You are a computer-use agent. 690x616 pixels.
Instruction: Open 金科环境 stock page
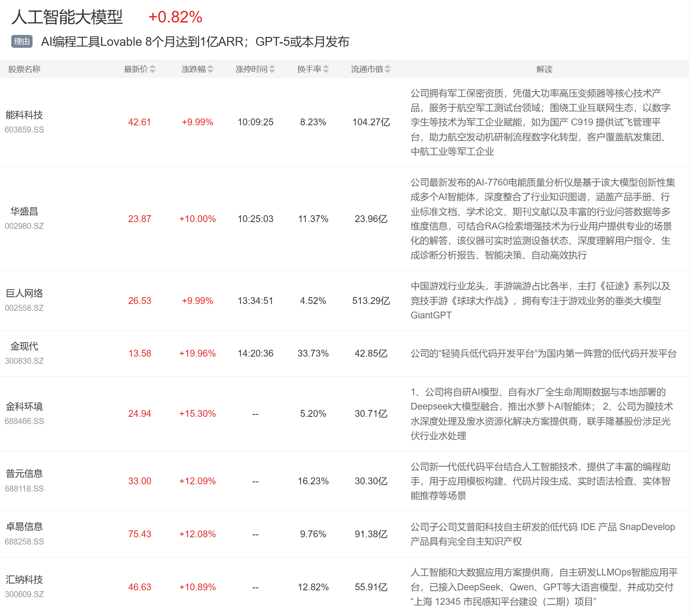click(24, 407)
